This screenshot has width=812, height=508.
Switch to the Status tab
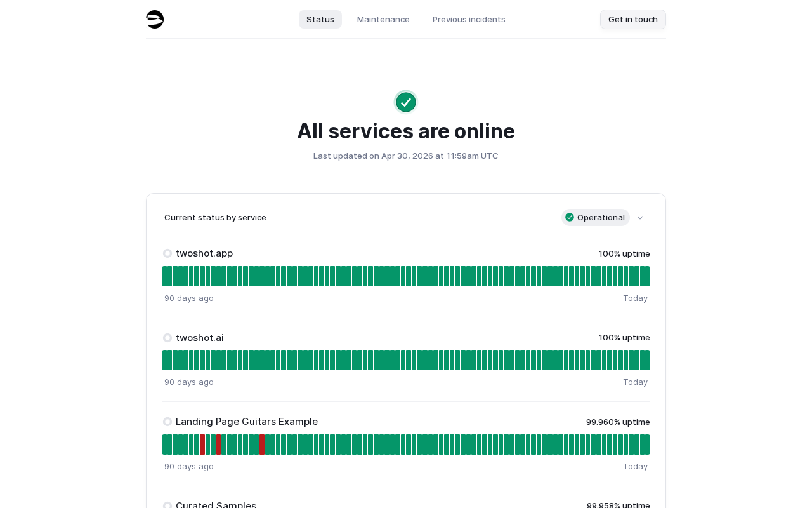click(320, 19)
